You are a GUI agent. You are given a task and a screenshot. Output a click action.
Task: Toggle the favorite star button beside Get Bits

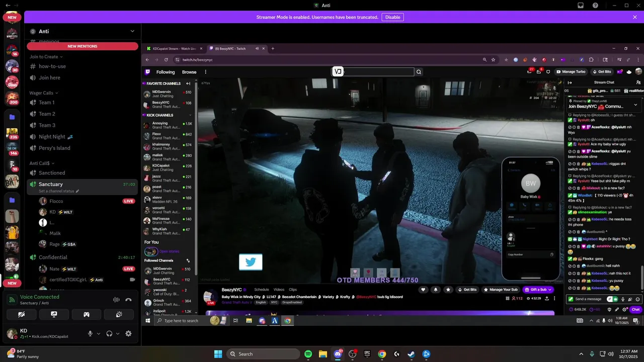coord(447,290)
